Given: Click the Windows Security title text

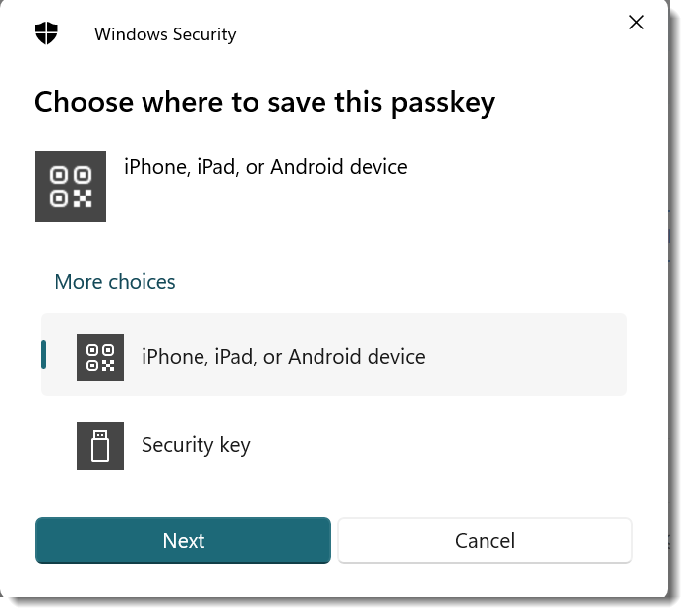Looking at the screenshot, I should (165, 34).
